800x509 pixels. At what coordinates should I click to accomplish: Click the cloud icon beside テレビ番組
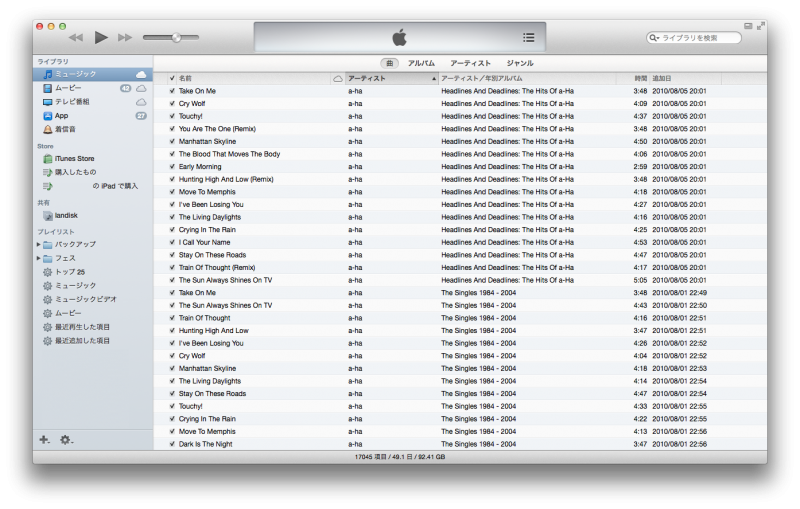(x=141, y=102)
